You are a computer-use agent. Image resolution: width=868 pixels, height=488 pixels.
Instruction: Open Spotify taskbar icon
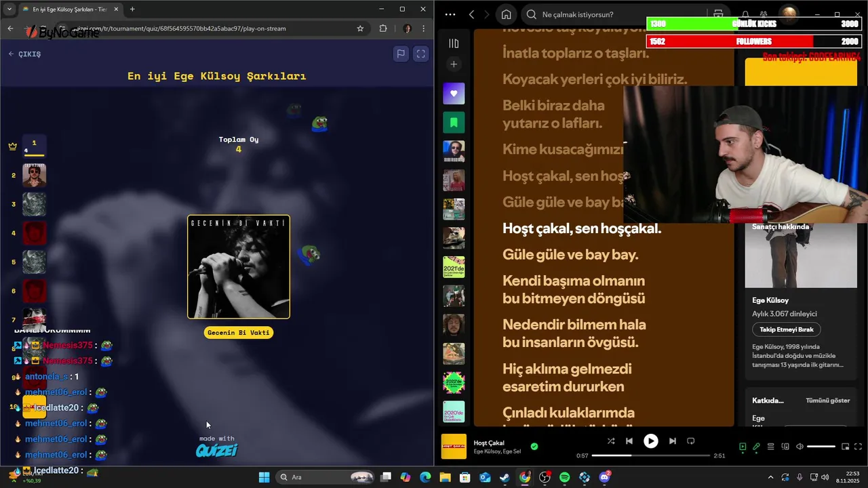565,477
